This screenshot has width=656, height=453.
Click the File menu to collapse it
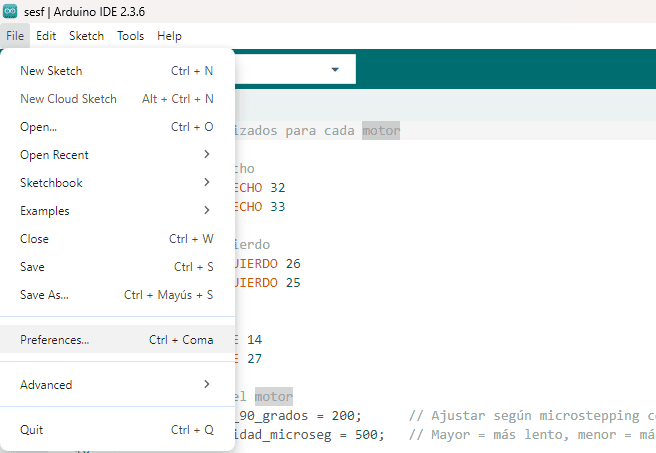click(14, 35)
